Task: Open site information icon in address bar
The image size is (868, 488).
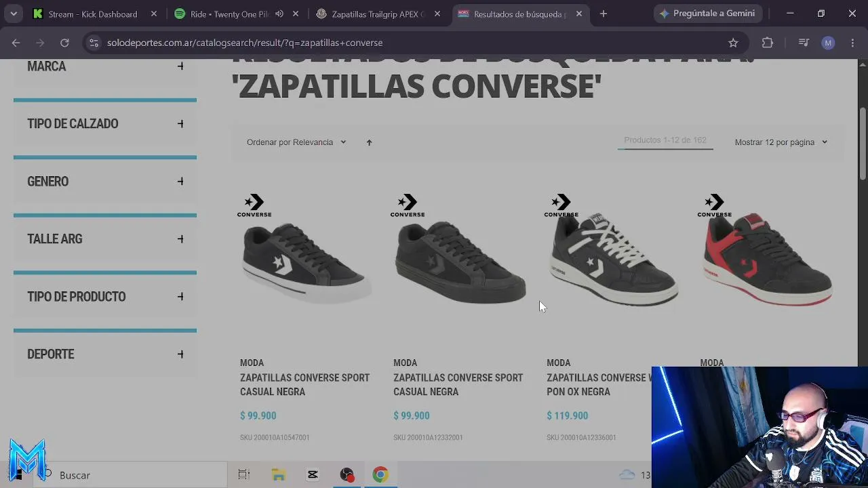Action: (94, 43)
